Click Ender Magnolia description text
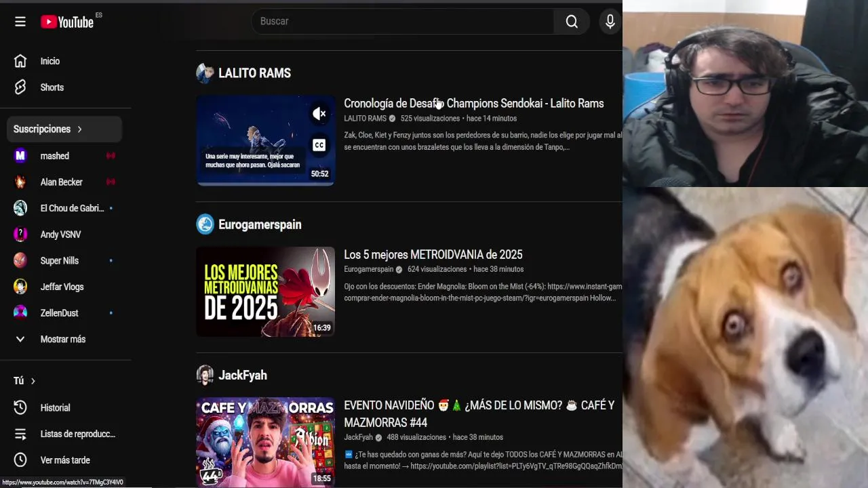 483,292
